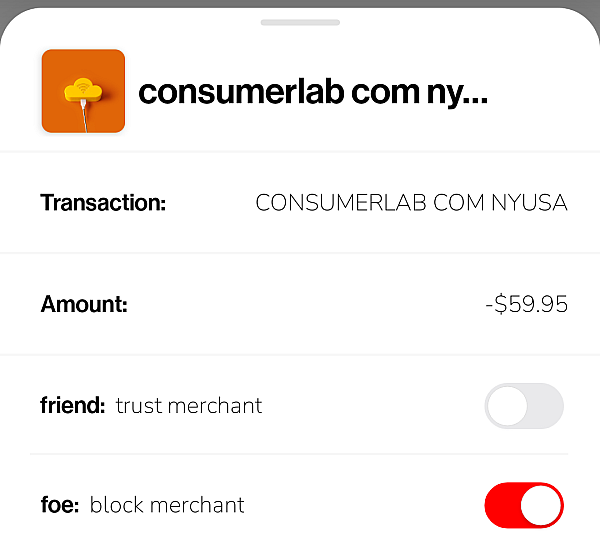Click the block merchant description text

(x=167, y=505)
